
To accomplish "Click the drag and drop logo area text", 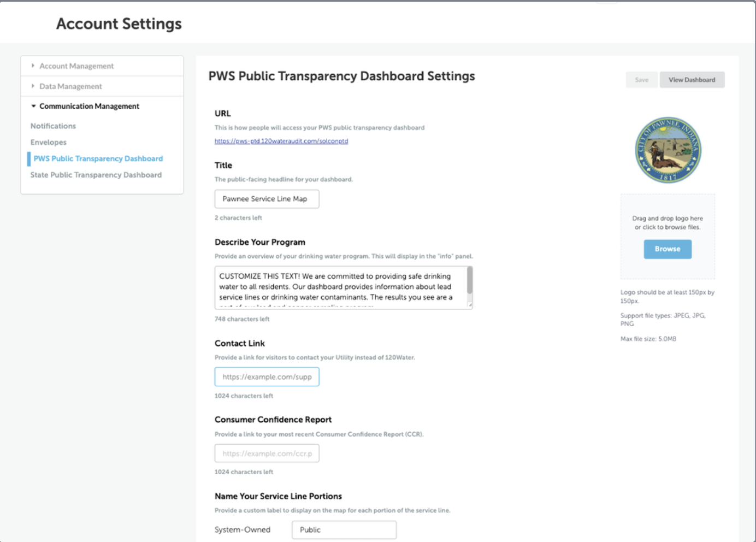I will (x=668, y=222).
